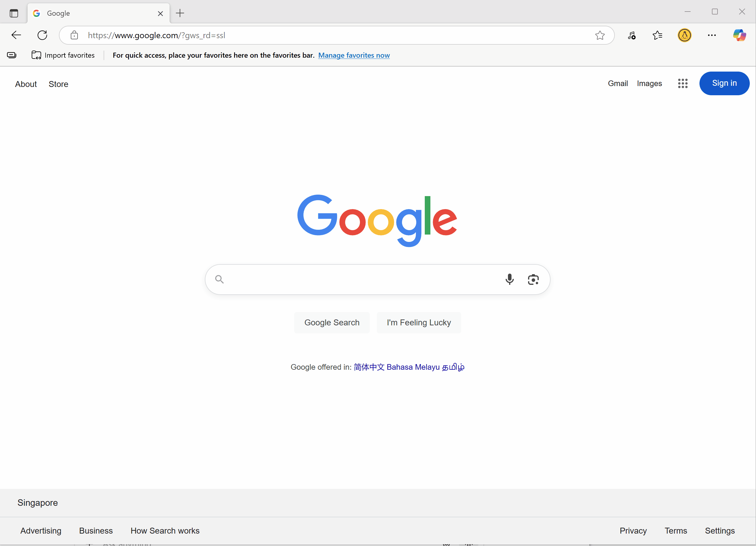Open a new tab
Viewport: 756px width, 546px height.
180,13
